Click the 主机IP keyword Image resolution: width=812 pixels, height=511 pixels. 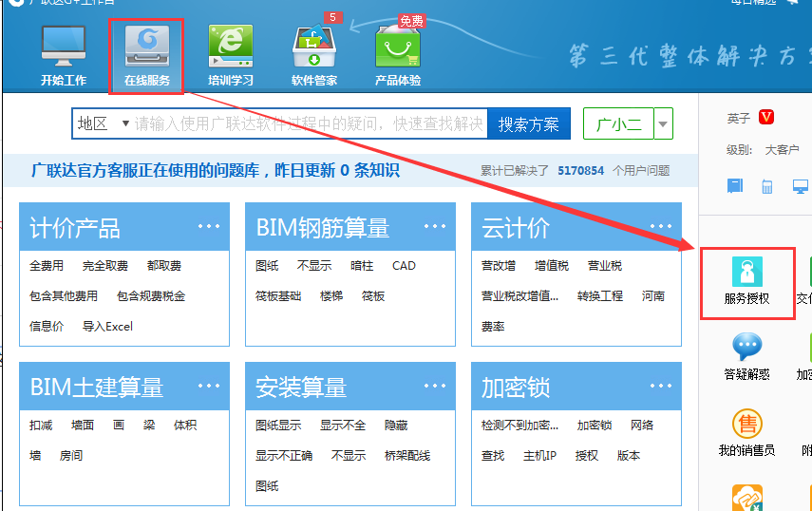(539, 456)
